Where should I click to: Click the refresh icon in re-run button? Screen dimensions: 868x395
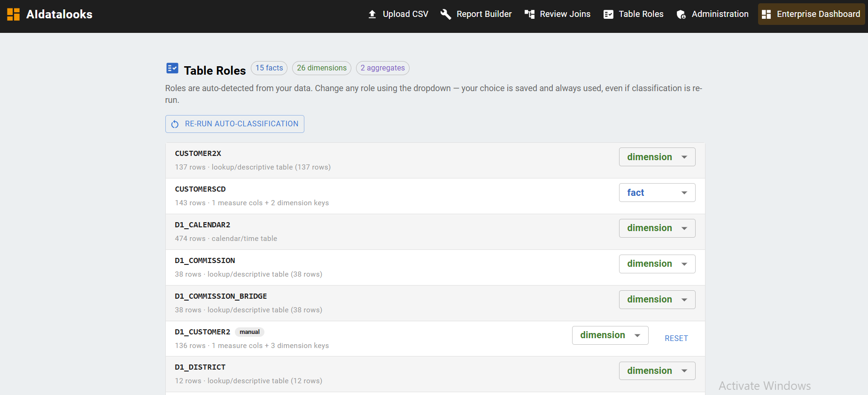(175, 124)
